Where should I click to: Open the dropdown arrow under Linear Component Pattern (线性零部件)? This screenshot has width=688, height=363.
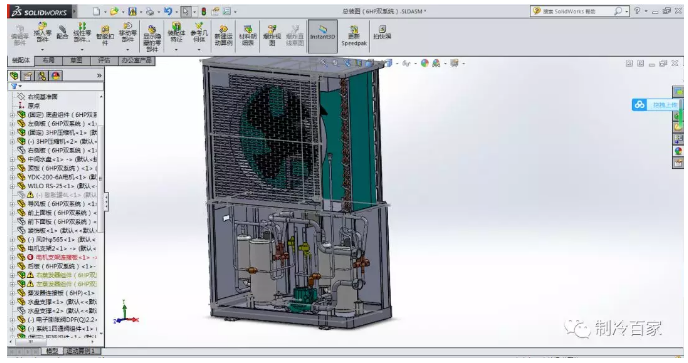82,50
